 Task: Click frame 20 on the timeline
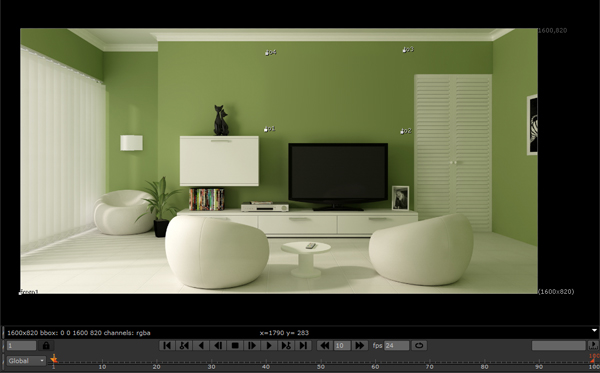(x=157, y=366)
